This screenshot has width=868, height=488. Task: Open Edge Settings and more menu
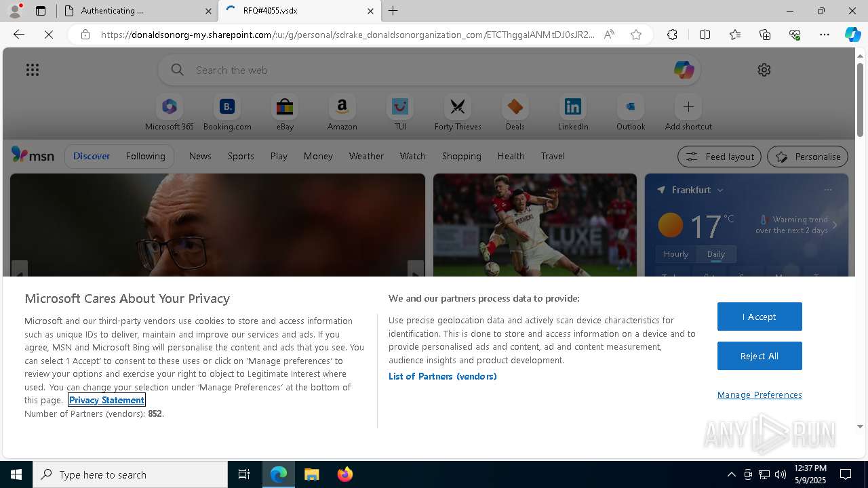click(825, 35)
